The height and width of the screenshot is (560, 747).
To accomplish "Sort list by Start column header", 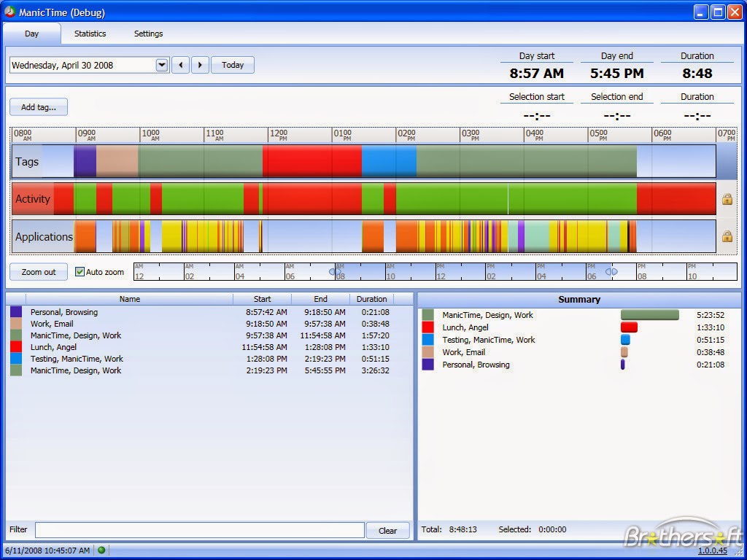I will 262,299.
